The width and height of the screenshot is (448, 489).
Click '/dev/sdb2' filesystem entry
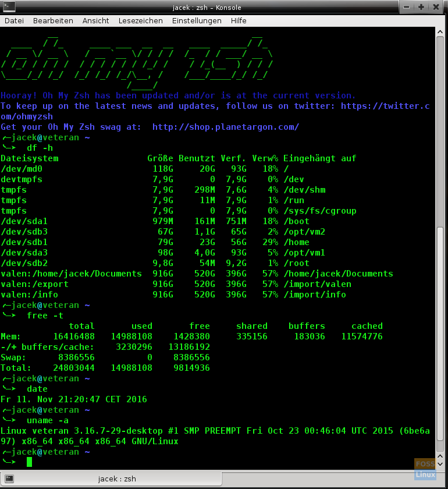24,263
